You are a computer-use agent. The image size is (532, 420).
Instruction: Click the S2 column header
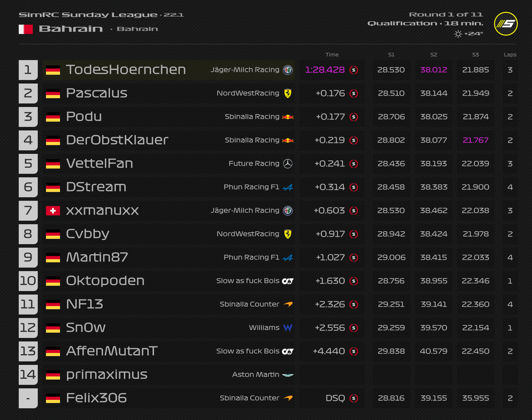click(x=434, y=55)
